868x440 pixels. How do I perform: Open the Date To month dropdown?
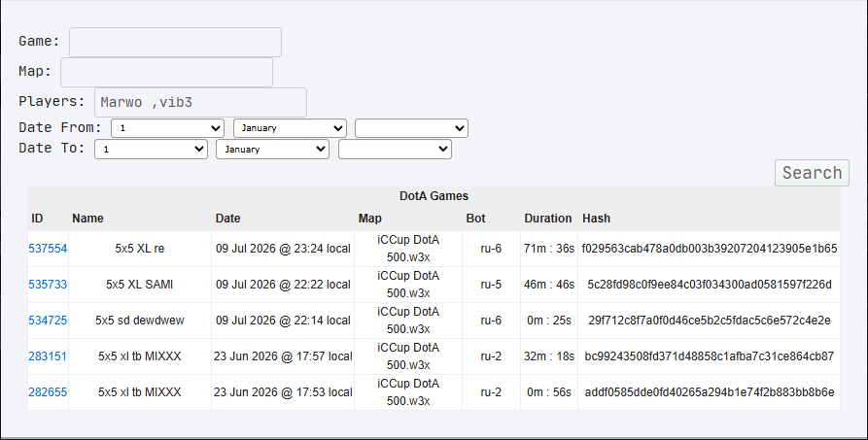click(273, 149)
